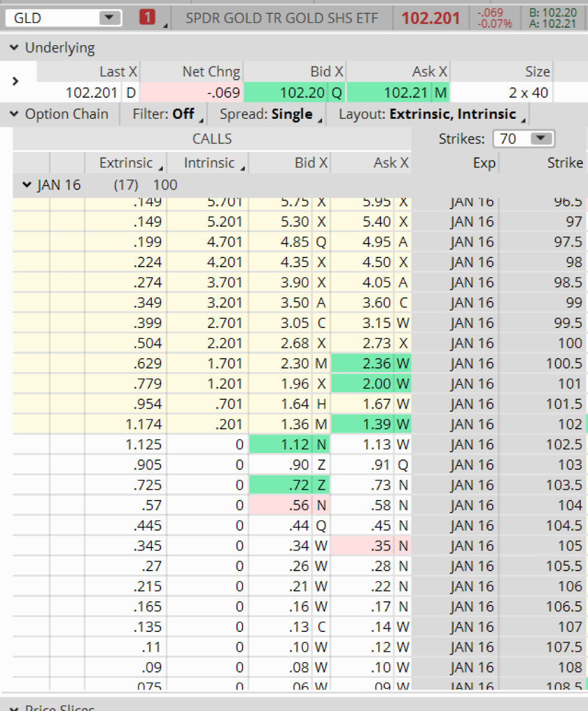
Task: Click the red number 1 indicator icon
Action: 147,17
